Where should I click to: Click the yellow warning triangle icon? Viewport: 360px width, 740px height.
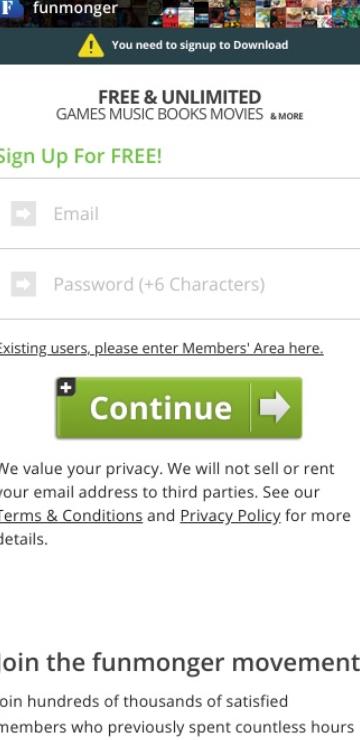click(x=91, y=46)
